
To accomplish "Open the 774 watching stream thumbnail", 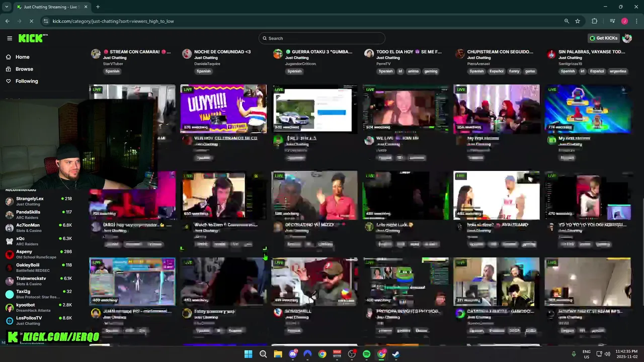I will 588,109.
